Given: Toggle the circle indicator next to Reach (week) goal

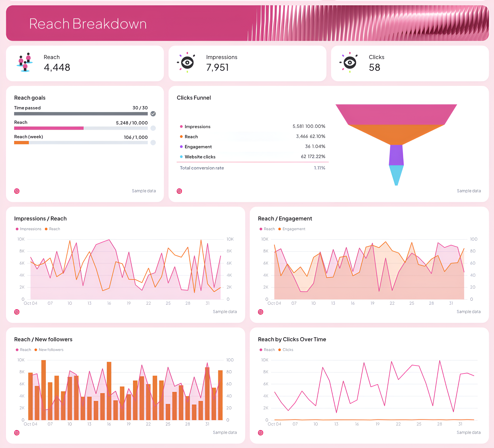Looking at the screenshot, I should [x=153, y=142].
